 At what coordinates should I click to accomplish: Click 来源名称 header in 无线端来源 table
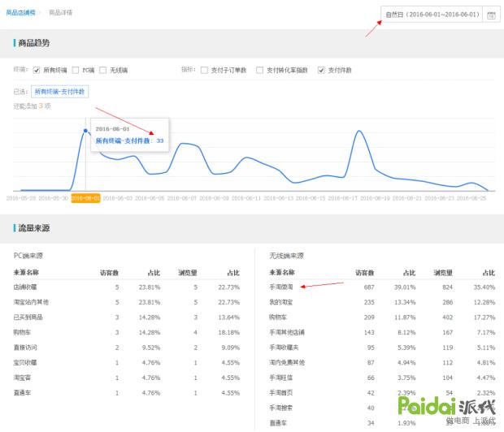click(282, 272)
